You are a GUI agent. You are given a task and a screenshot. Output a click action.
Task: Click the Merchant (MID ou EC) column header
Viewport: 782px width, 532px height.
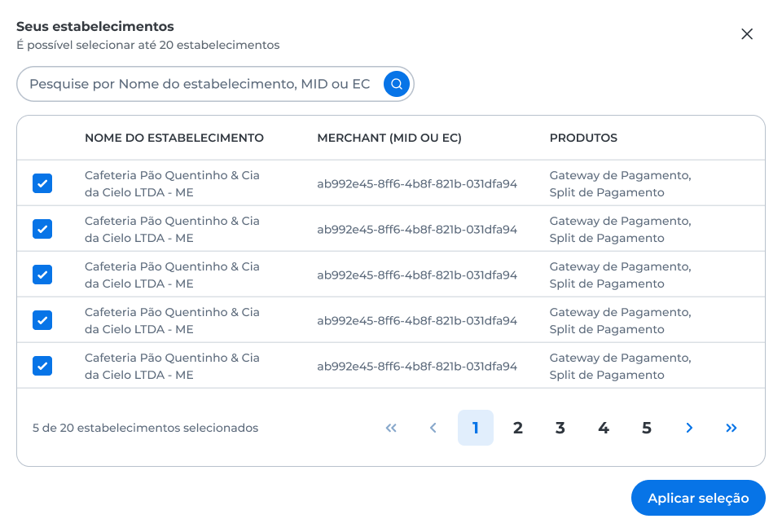(389, 138)
